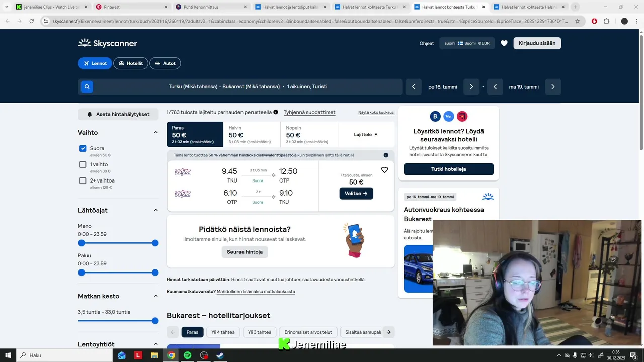Screen dimensions: 644x362
Task: Go back in browser history
Action: pos(8,21)
